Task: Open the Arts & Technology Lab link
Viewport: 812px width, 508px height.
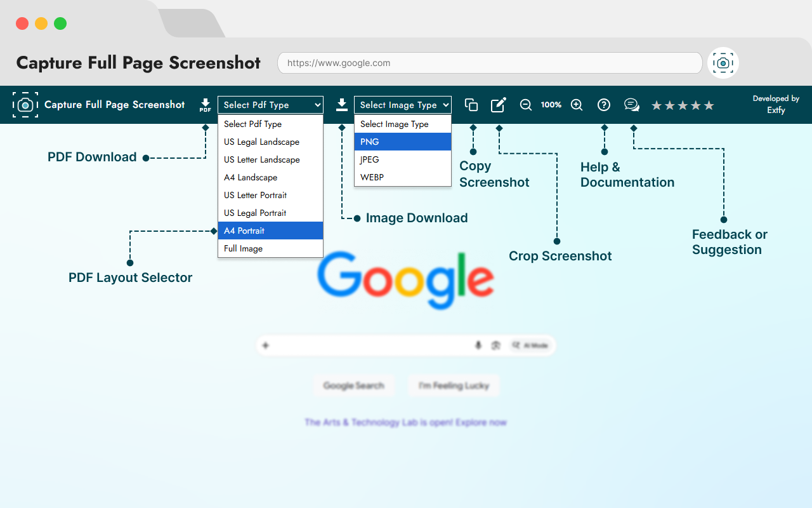Action: [x=406, y=422]
